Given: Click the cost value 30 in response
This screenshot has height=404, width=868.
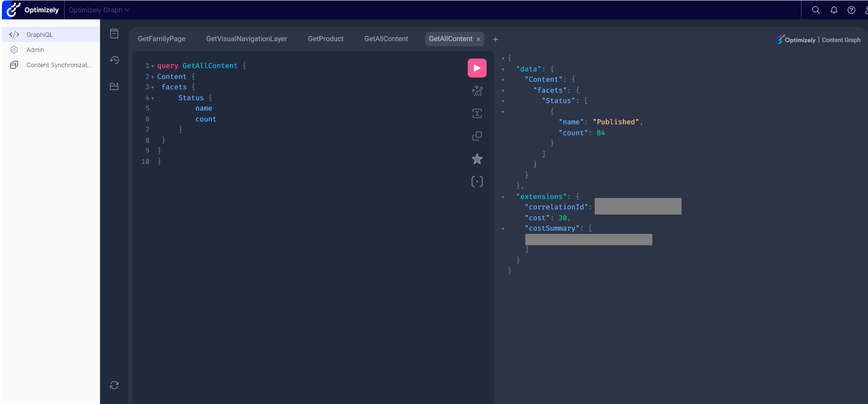Looking at the screenshot, I should click(563, 218).
